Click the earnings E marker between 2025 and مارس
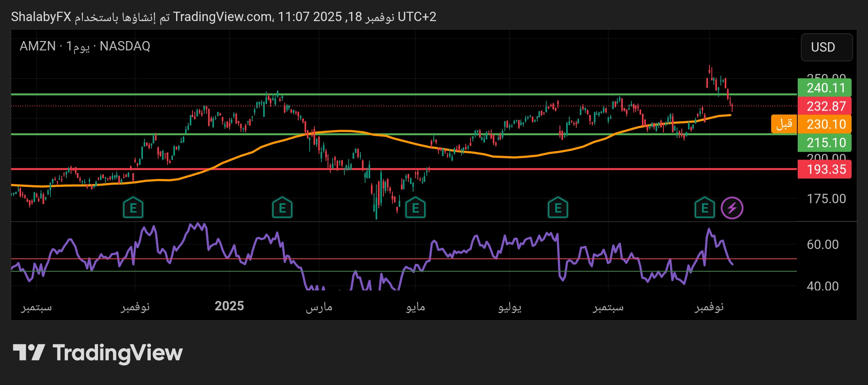 tap(282, 208)
